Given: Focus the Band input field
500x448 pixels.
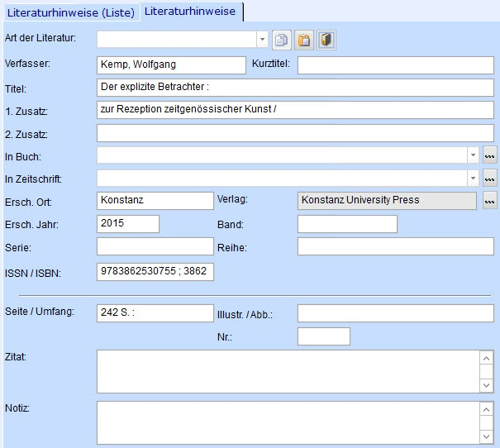Looking at the screenshot, I should pyautogui.click(x=347, y=224).
